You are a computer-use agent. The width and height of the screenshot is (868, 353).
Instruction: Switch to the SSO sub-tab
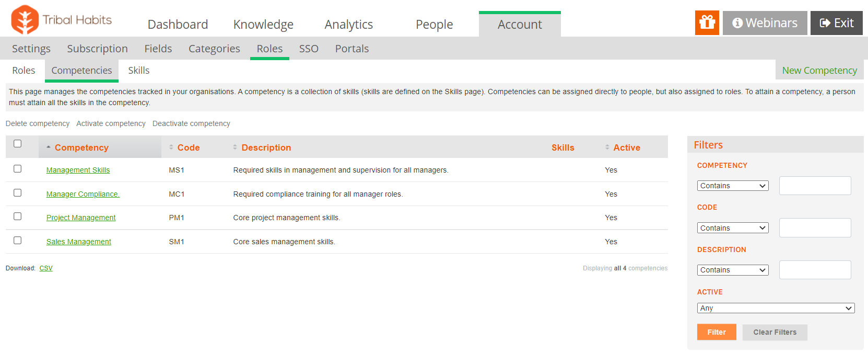tap(309, 49)
